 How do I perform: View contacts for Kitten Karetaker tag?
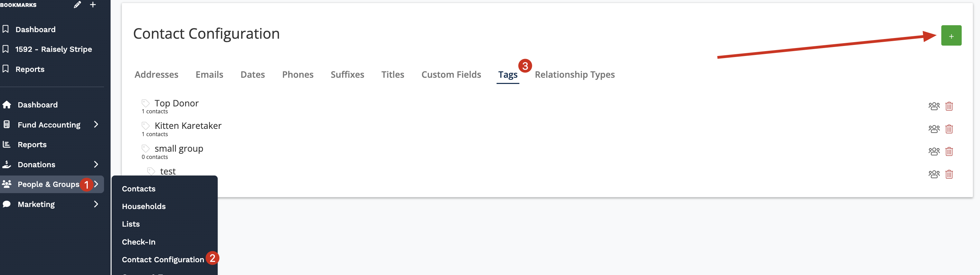[934, 129]
